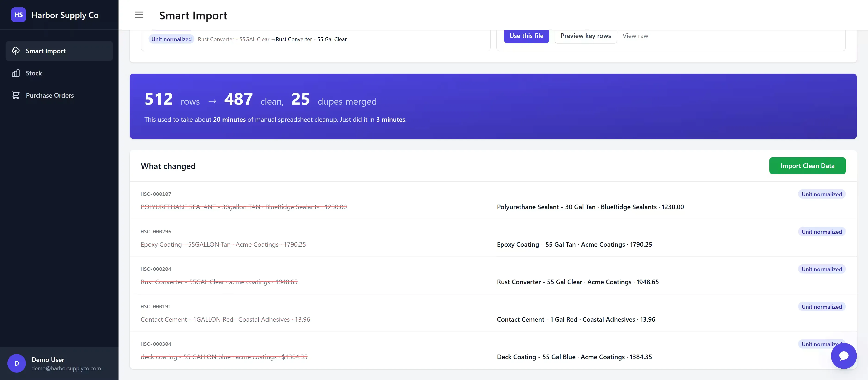Click the Smart Import upload icon
The height and width of the screenshot is (380, 868).
16,51
